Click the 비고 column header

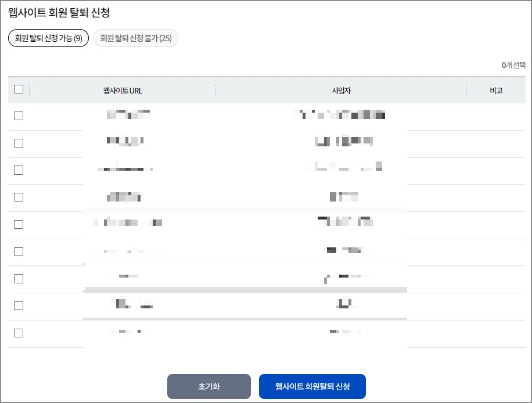(x=497, y=90)
